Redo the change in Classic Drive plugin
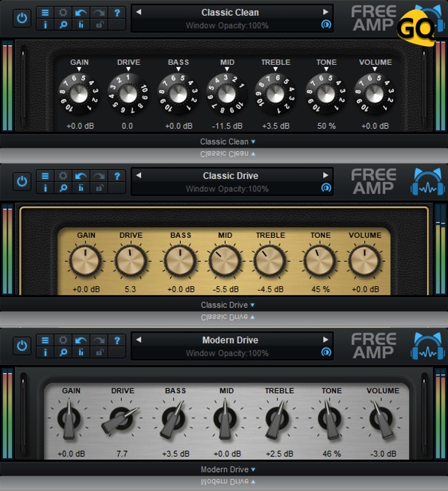 pyautogui.click(x=99, y=176)
